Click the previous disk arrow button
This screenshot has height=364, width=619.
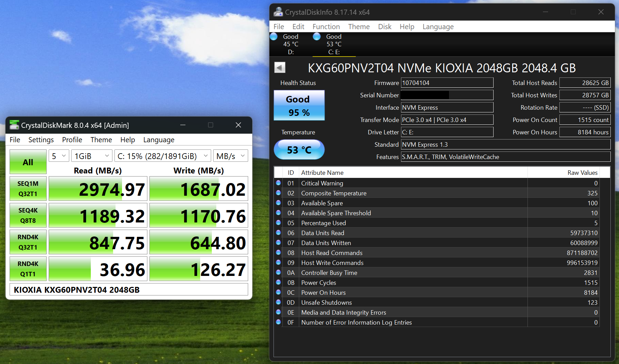point(280,68)
